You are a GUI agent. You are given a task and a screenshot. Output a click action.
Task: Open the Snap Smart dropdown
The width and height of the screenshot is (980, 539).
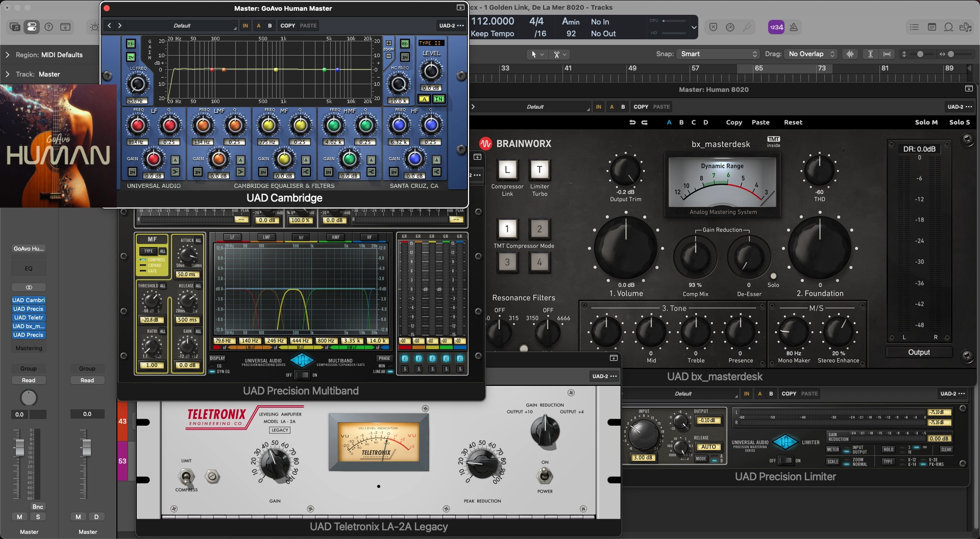[719, 54]
